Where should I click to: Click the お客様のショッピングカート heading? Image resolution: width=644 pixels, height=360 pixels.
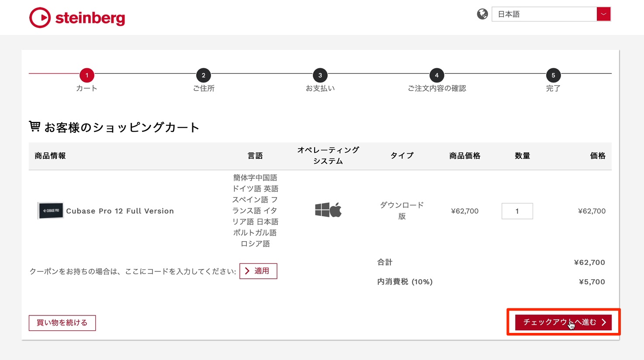pos(122,127)
